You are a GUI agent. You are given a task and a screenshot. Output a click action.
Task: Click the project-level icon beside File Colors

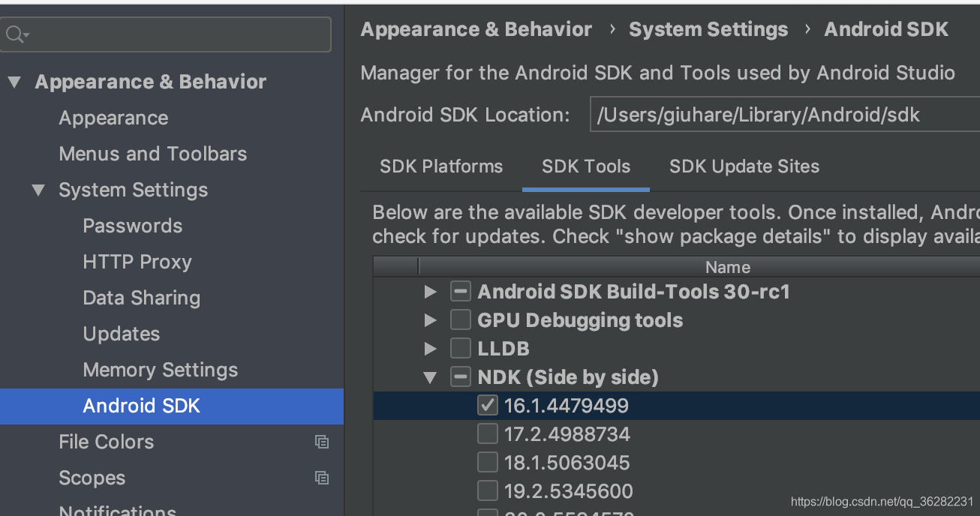point(322,442)
